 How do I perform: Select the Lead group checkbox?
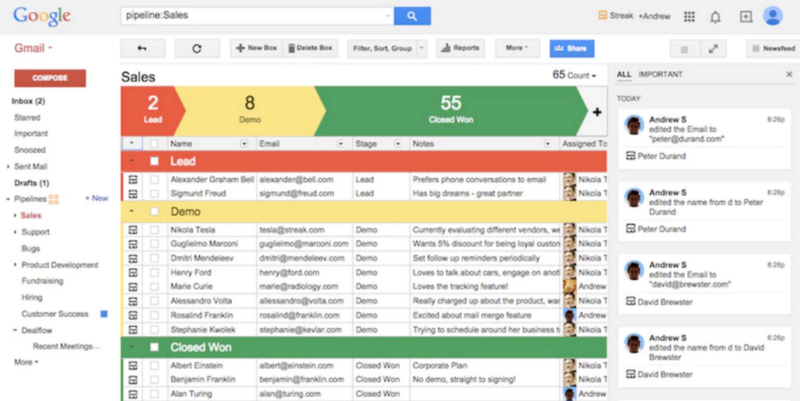[154, 161]
